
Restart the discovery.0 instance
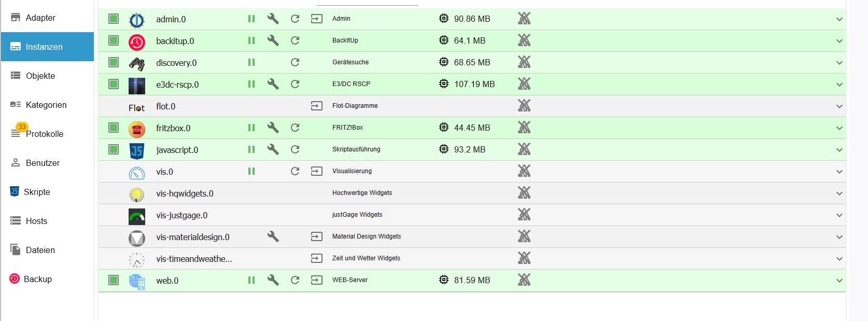295,63
